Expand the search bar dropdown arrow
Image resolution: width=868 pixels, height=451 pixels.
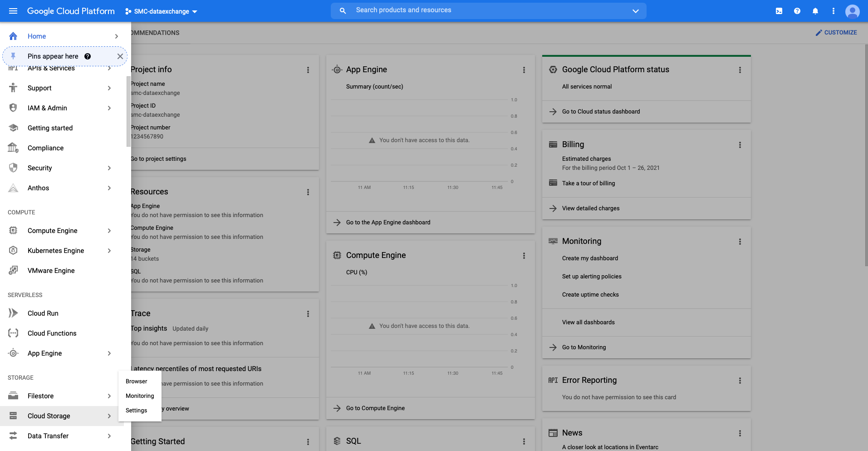tap(635, 11)
